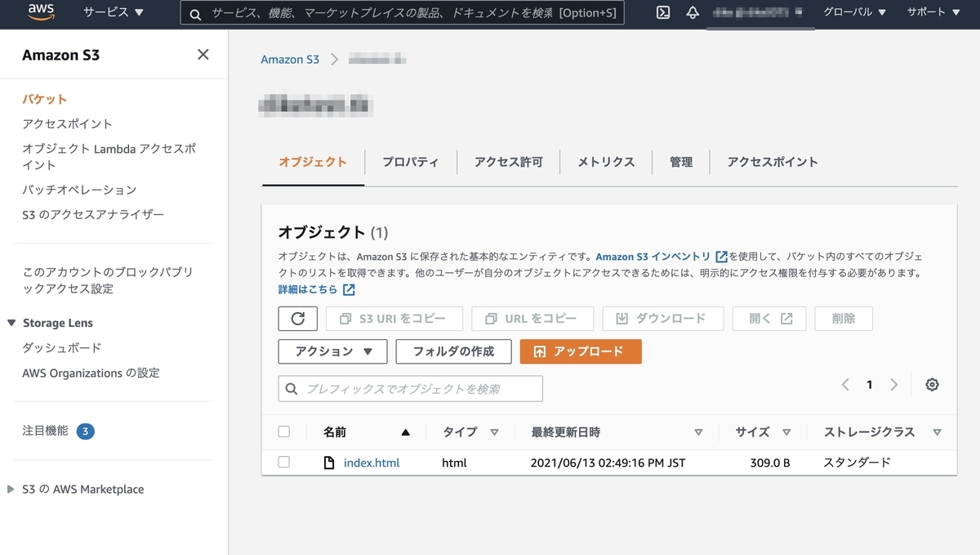Open the サービス dropdown menu

[x=114, y=12]
